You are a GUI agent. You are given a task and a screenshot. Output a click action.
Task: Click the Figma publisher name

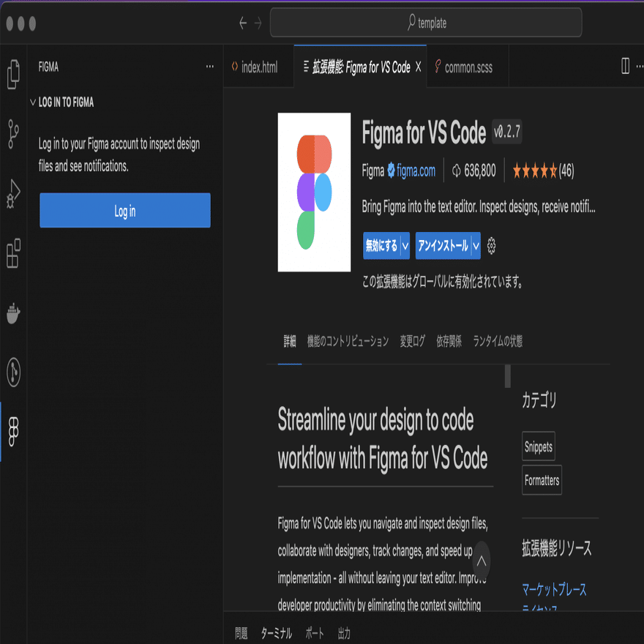pyautogui.click(x=373, y=171)
